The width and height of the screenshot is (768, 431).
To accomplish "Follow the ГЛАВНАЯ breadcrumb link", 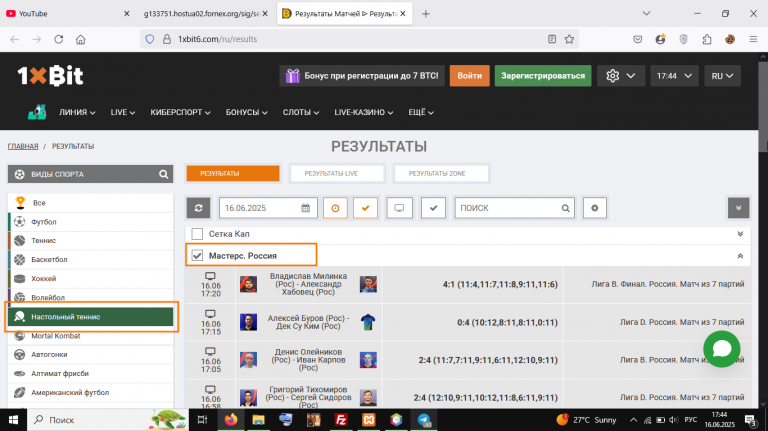I will [x=23, y=146].
